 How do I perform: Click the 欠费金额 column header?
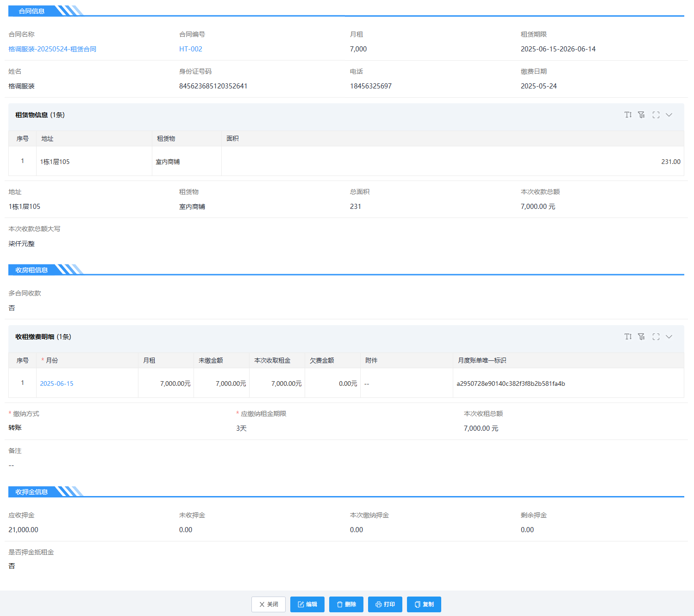[x=322, y=360]
